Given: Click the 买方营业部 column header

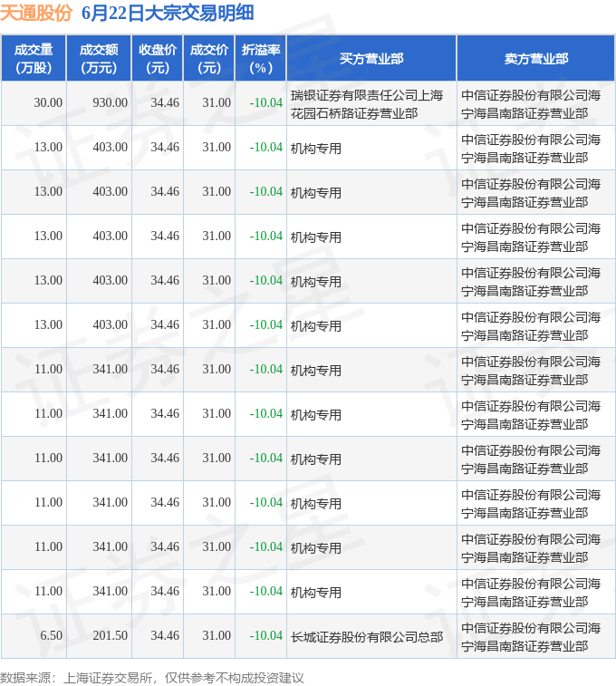Looking at the screenshot, I should 371,59.
